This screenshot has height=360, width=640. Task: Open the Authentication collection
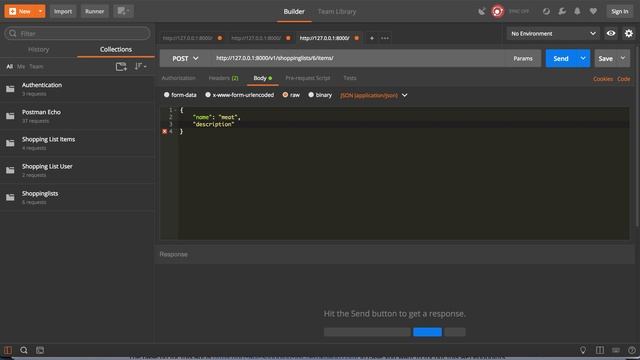[78, 89]
